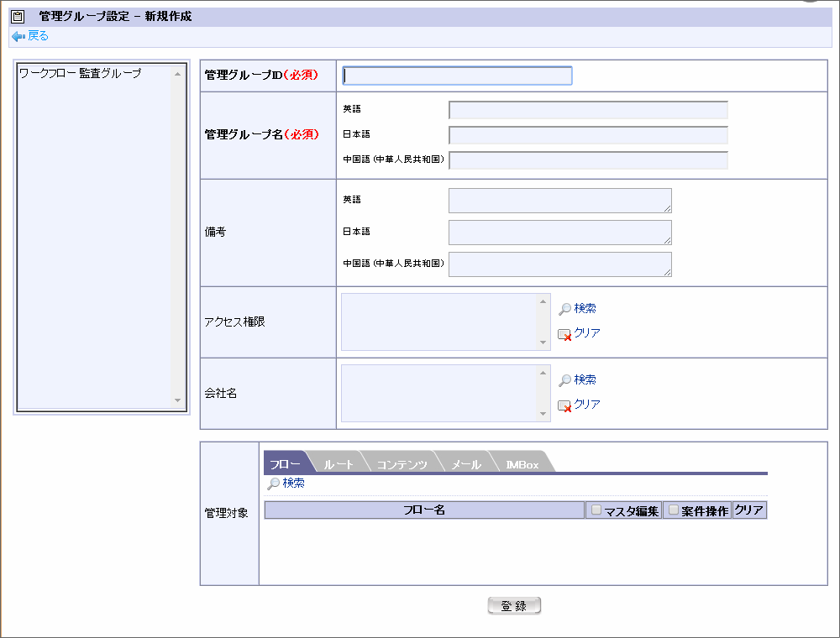Click the 管理グループ名 中国語 input field
Viewport: 840px width, 638px height.
[588, 160]
